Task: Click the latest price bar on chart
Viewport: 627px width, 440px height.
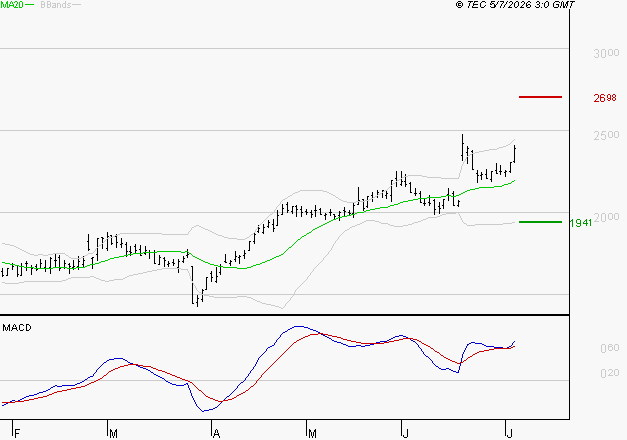Action: (x=515, y=154)
